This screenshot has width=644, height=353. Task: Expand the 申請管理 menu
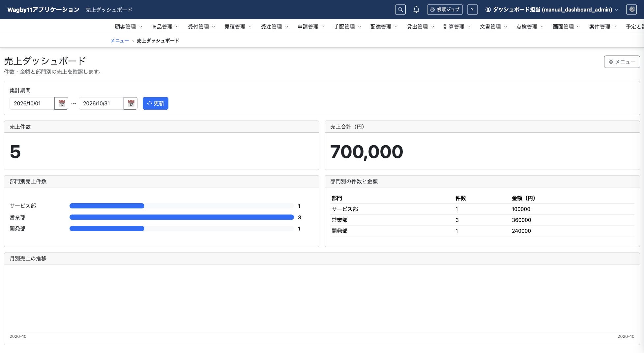click(311, 27)
